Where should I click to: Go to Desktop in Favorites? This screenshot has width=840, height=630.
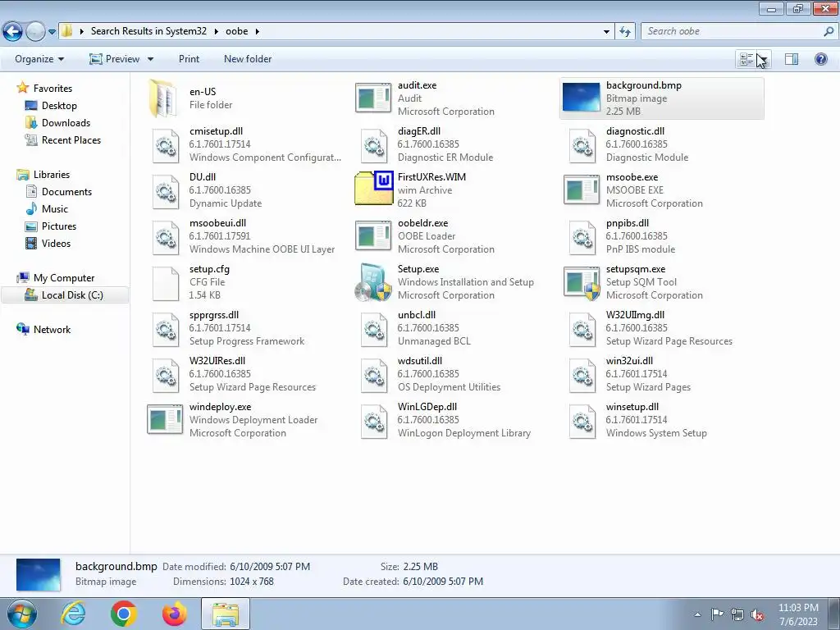click(x=59, y=106)
